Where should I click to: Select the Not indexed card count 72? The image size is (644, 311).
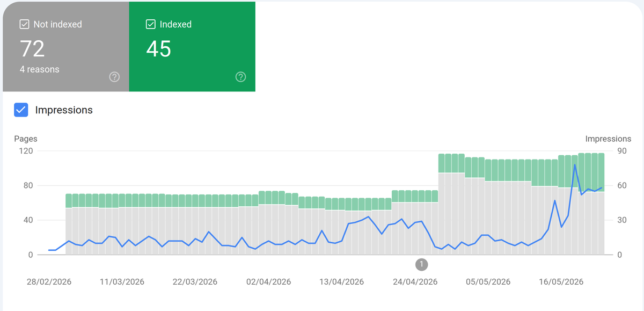click(32, 49)
